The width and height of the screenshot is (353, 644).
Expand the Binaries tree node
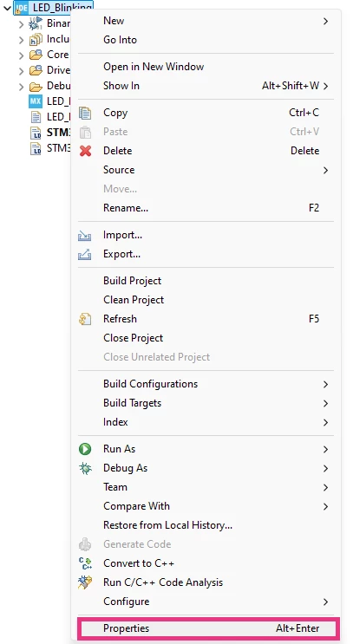click(22, 24)
